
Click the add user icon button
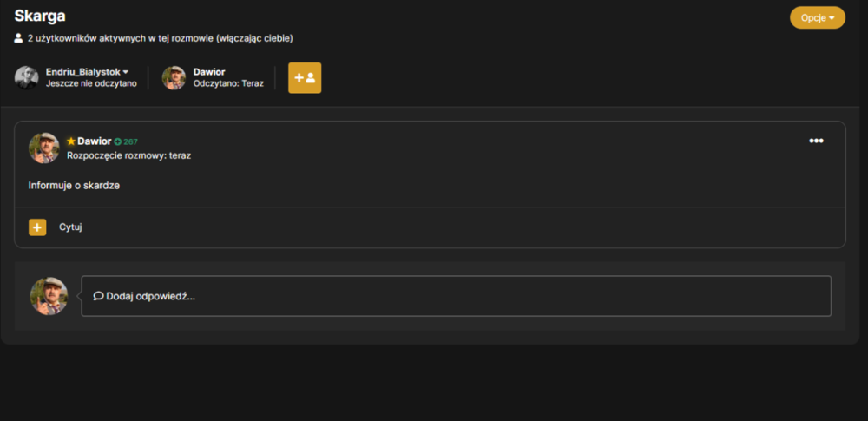[305, 77]
